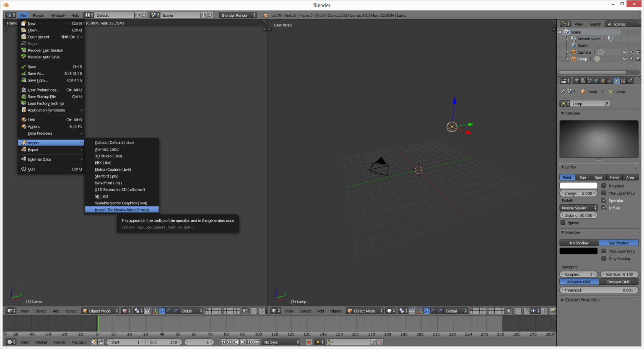
Task: Set lamp type to Sun
Action: coord(582,177)
